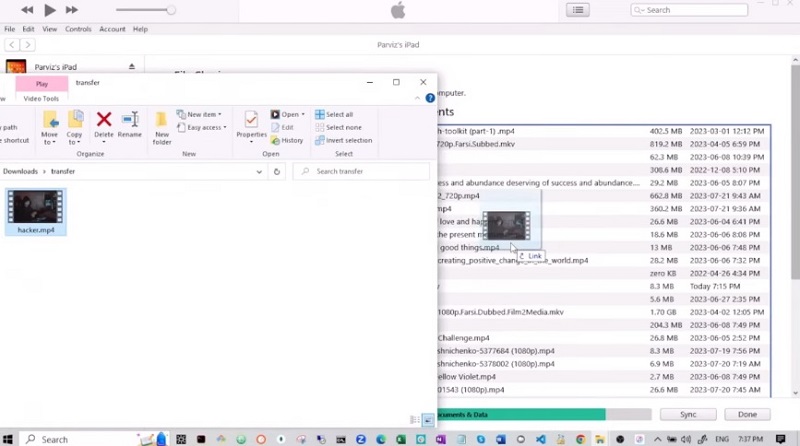
Task: Select the row sized 1.70 GB
Action: coord(604,312)
